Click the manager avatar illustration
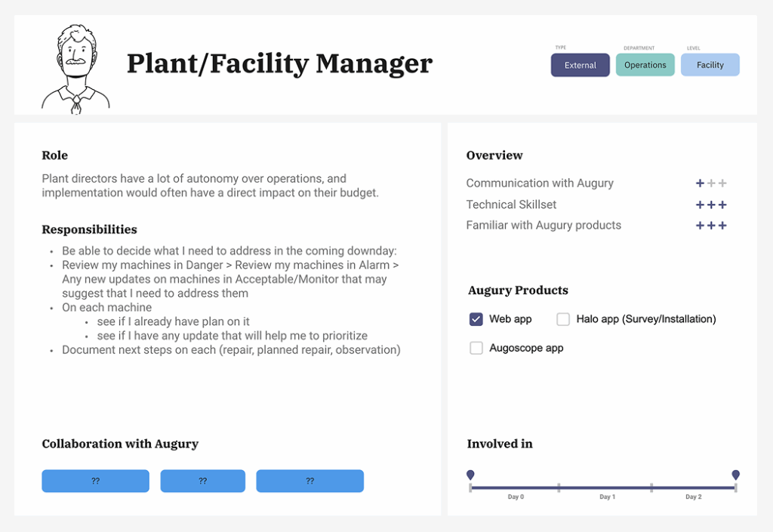This screenshot has height=532, width=773. [x=75, y=69]
